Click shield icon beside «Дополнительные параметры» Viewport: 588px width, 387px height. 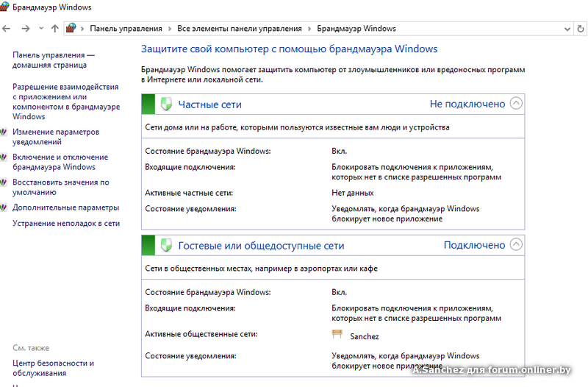click(4, 207)
